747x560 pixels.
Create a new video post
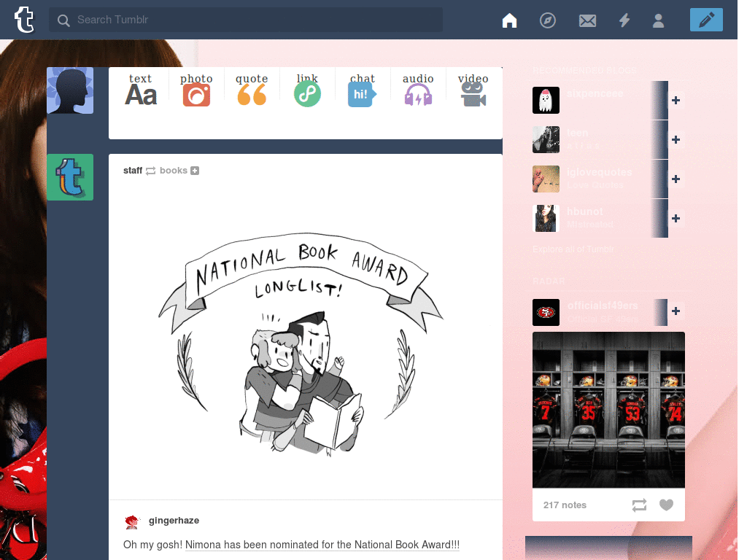tap(473, 90)
